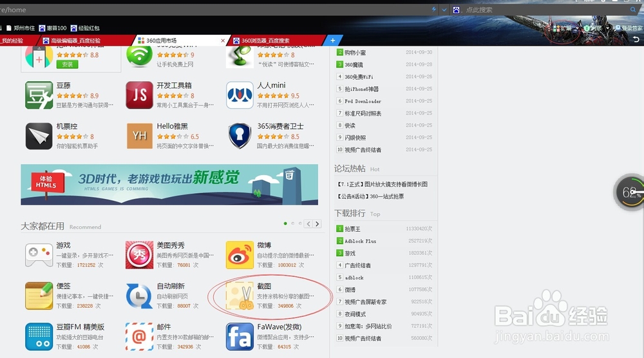Open the 3D时代 HTML5 games banner

(x=169, y=184)
